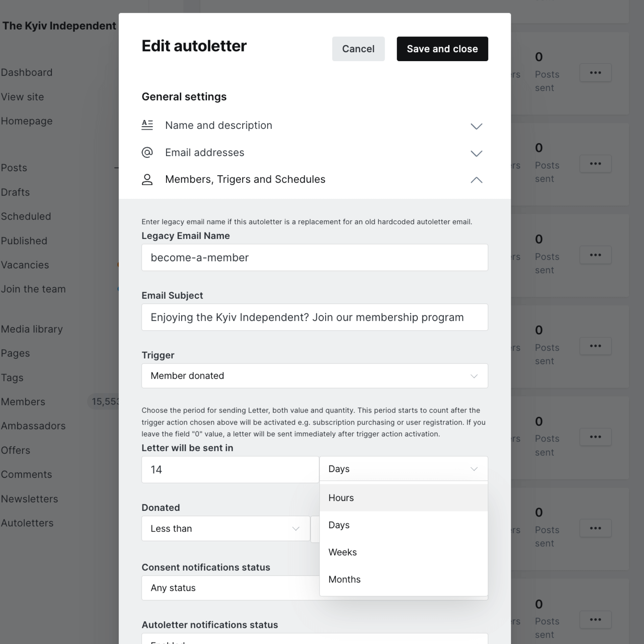This screenshot has width=644, height=644.
Task: Open Autoletters in the sidebar
Action: [27, 523]
